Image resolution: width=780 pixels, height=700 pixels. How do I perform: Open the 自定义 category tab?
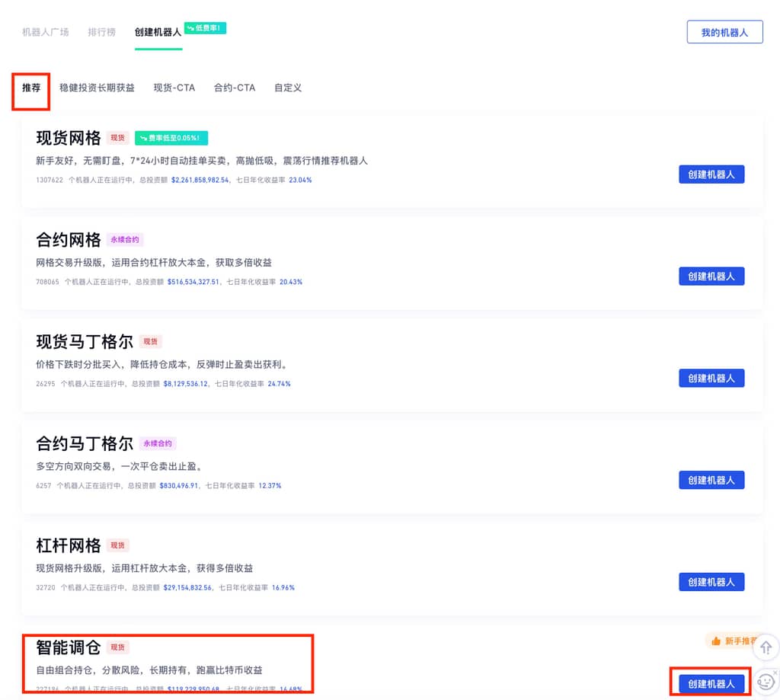(288, 88)
